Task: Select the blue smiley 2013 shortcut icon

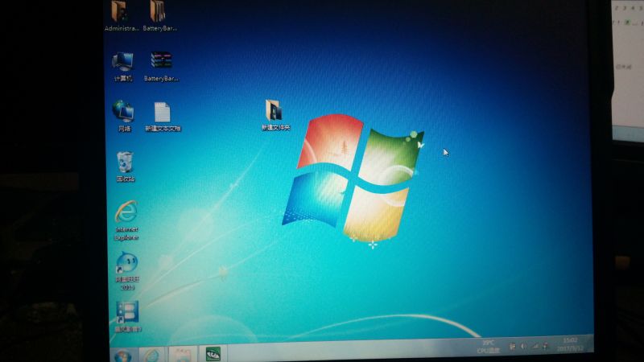Action: point(126,271)
